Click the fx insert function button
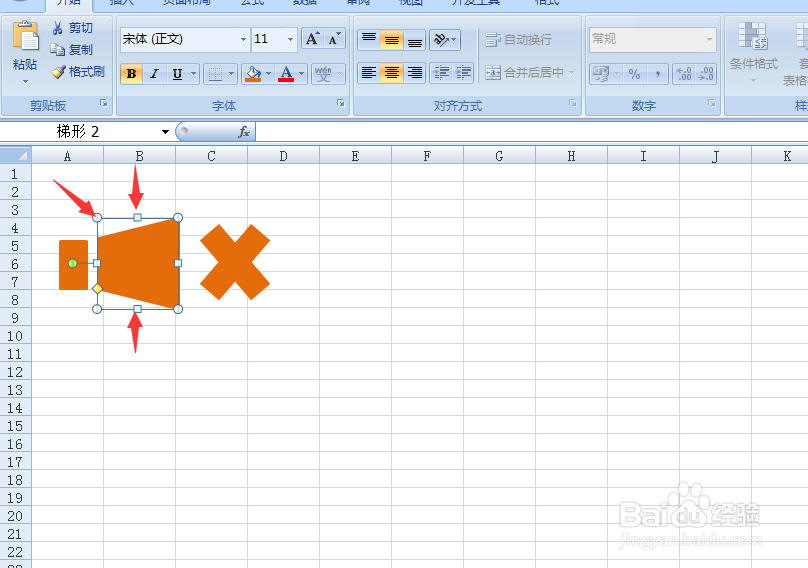Image resolution: width=808 pixels, height=568 pixels. (x=244, y=132)
